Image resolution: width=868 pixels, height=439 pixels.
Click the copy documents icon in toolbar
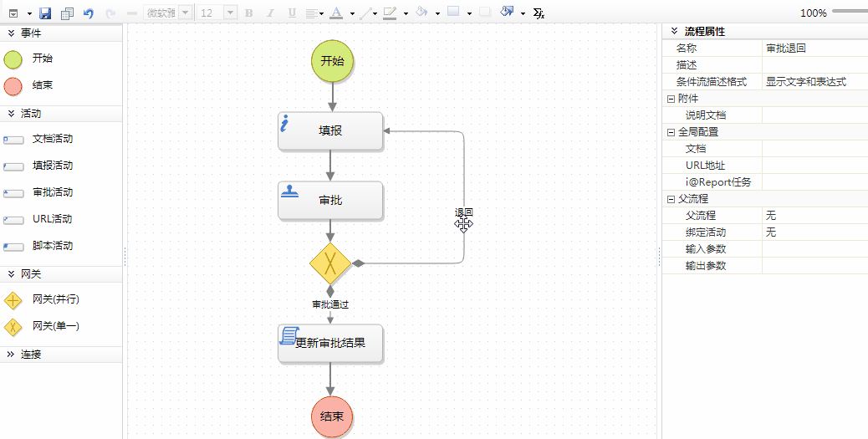point(67,13)
